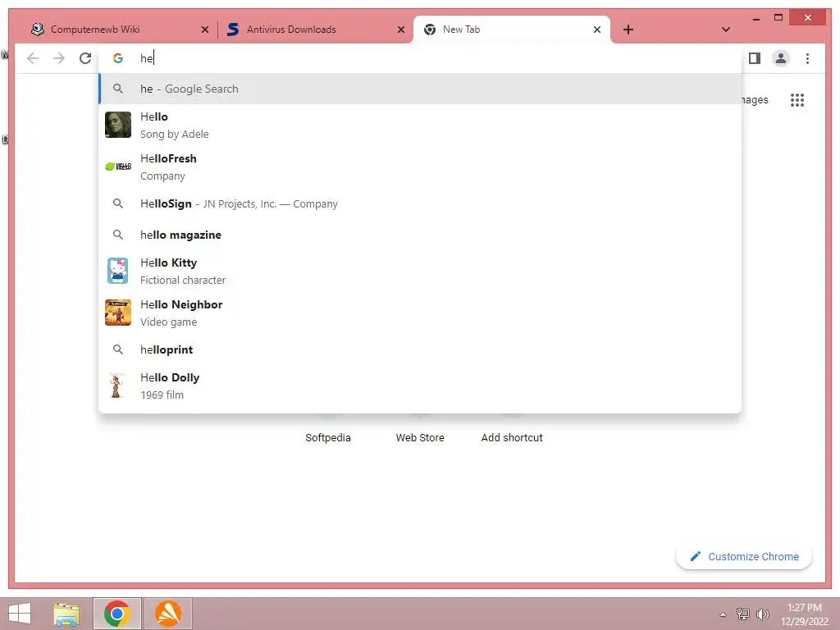Open the Google apps grid
This screenshot has height=630, width=840.
(x=797, y=100)
